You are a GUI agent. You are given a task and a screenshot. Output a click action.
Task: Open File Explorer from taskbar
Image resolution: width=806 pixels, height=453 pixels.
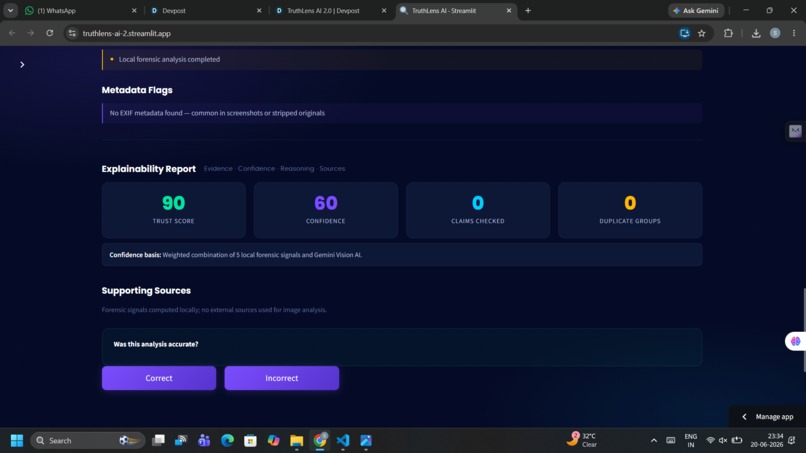[297, 441]
